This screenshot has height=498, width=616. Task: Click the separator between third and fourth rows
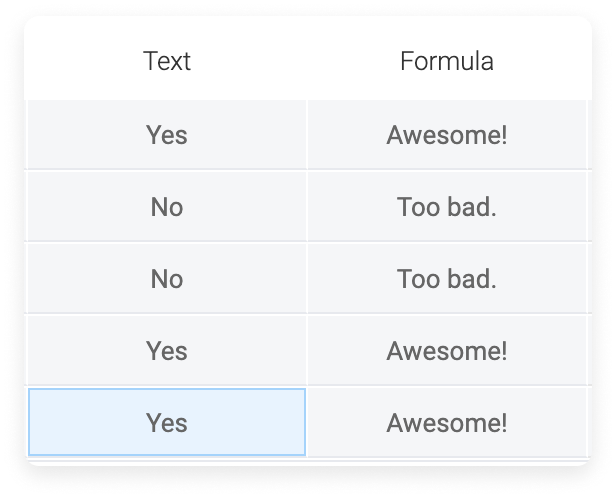click(x=308, y=314)
